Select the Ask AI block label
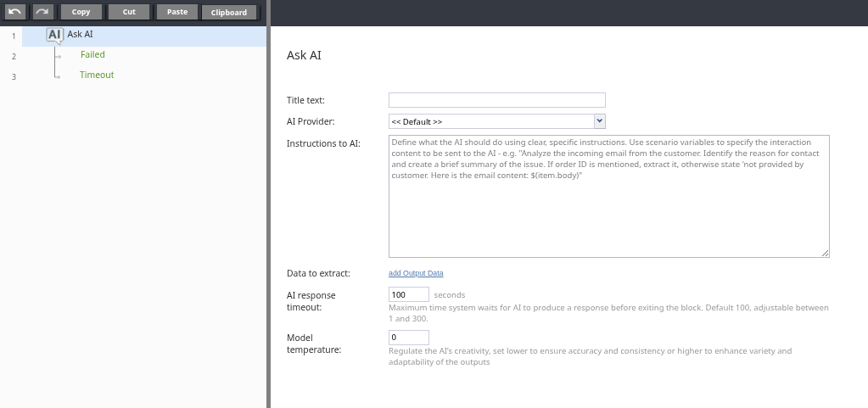The width and height of the screenshot is (868, 408). (x=81, y=34)
